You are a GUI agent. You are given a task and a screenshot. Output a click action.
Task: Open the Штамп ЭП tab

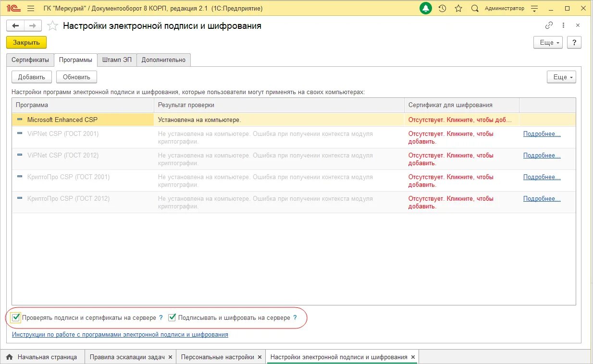click(117, 60)
